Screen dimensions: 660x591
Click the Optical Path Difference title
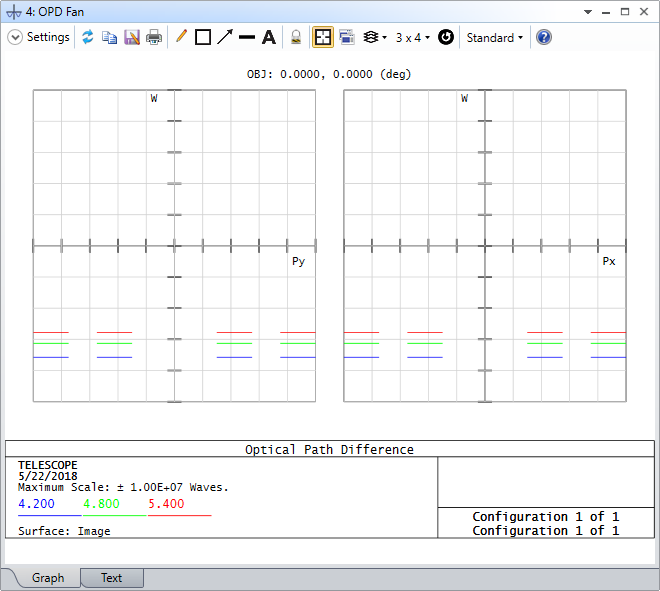coord(329,450)
